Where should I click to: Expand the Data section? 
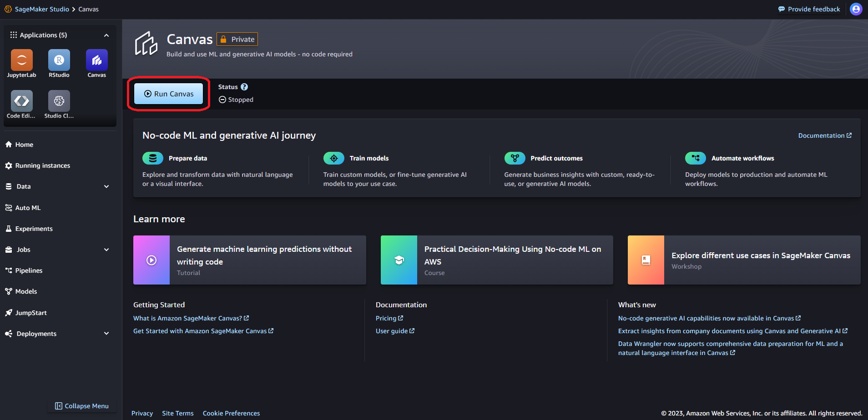point(106,186)
